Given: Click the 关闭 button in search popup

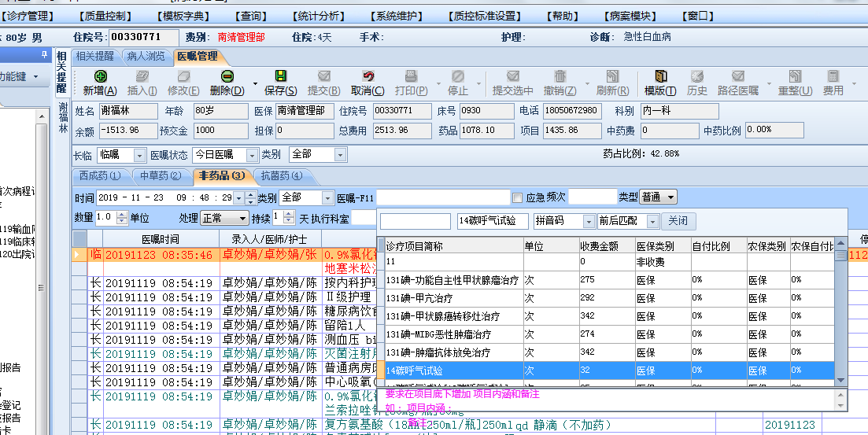Looking at the screenshot, I should point(678,221).
